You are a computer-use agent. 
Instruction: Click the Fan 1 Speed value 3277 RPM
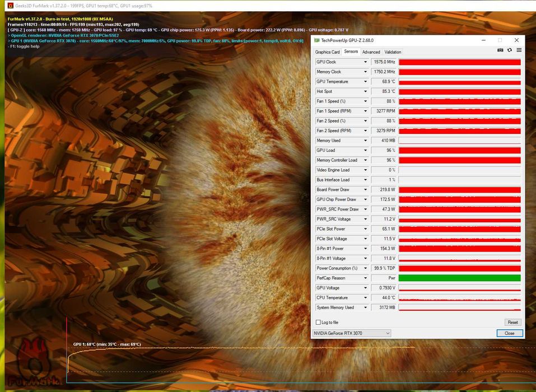pyautogui.click(x=384, y=111)
